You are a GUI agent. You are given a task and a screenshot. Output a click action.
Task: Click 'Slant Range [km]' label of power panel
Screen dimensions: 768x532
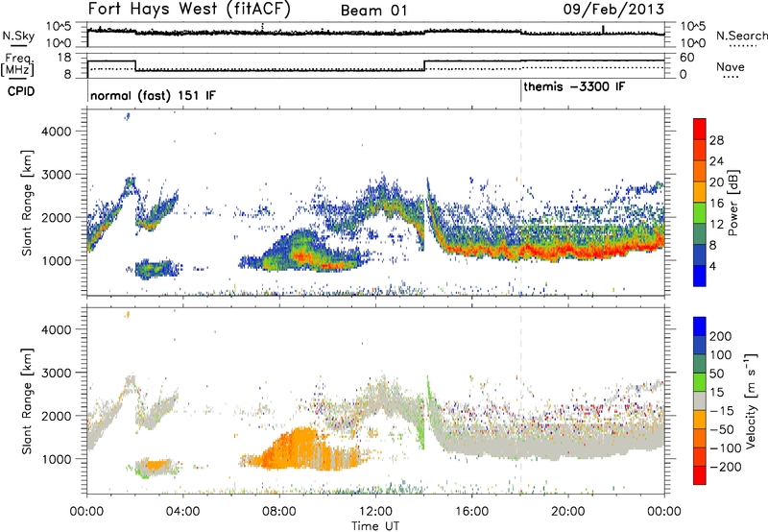[27, 203]
